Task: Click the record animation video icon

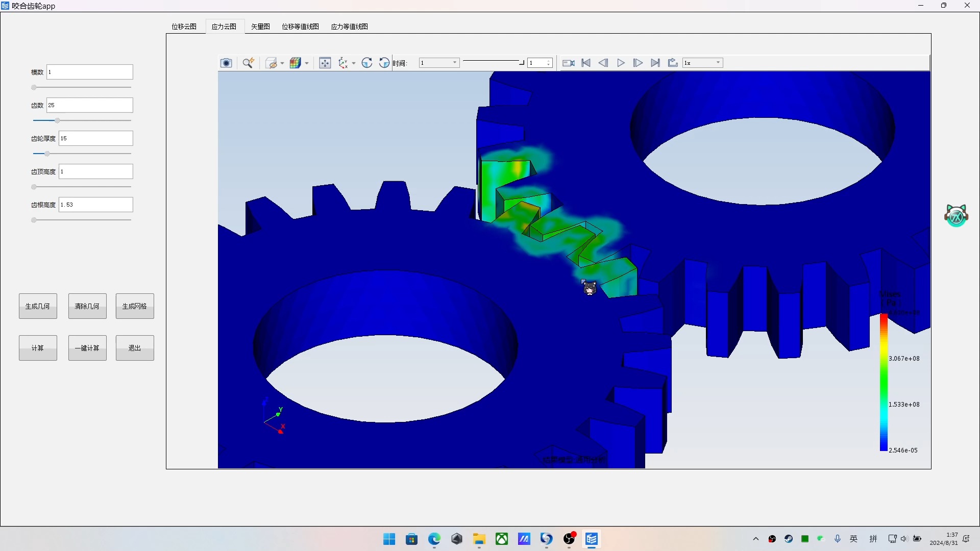Action: point(568,63)
